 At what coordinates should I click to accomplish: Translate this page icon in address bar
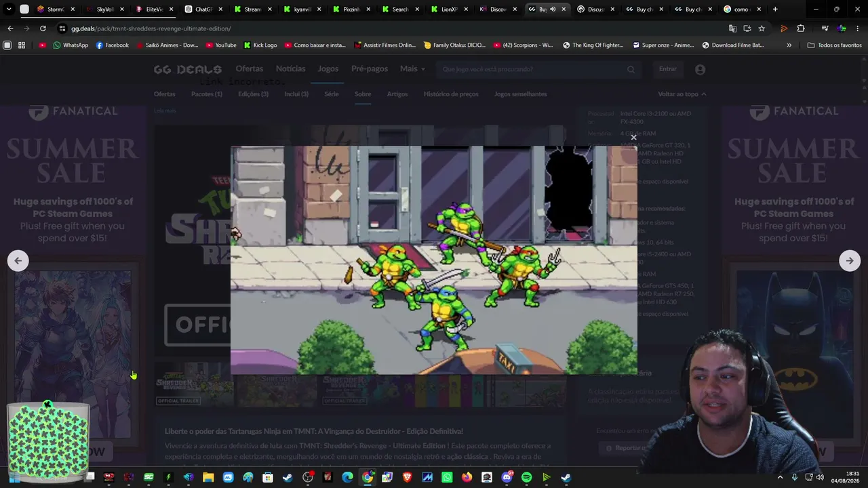pos(732,28)
